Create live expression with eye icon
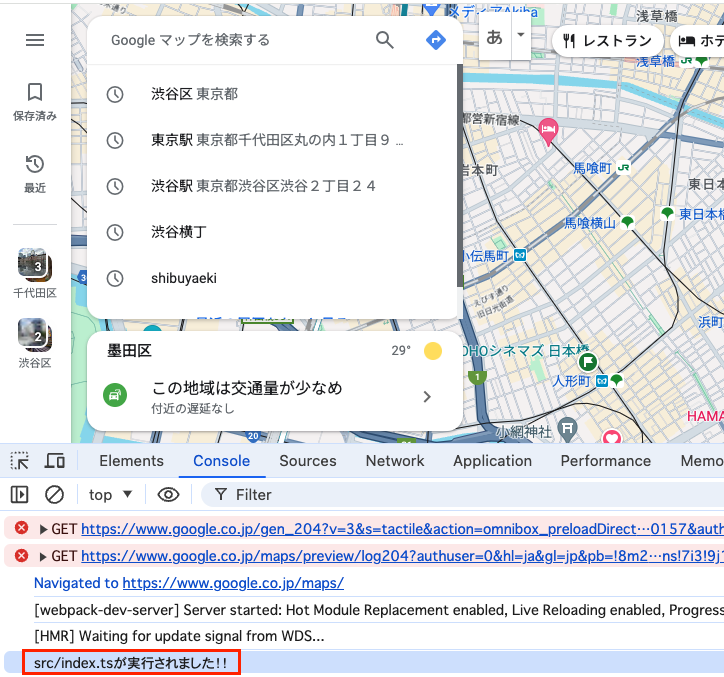This screenshot has height=677, width=724. (169, 495)
